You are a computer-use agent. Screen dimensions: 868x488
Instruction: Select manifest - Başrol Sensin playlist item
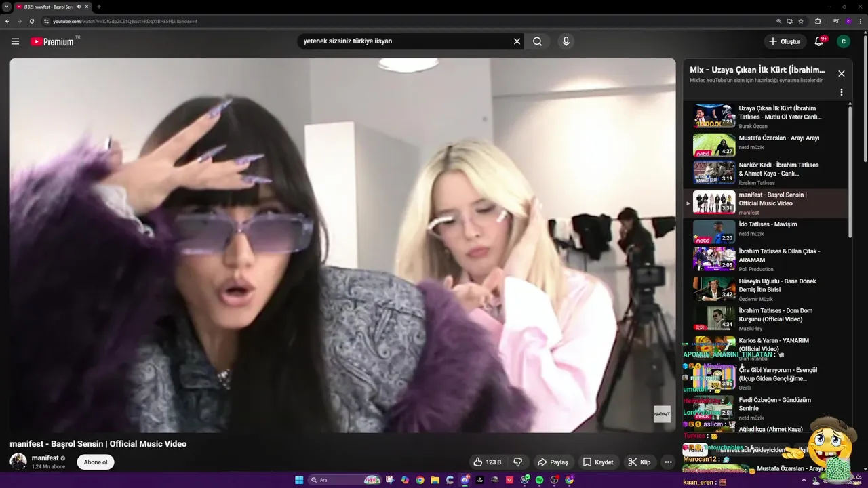766,203
